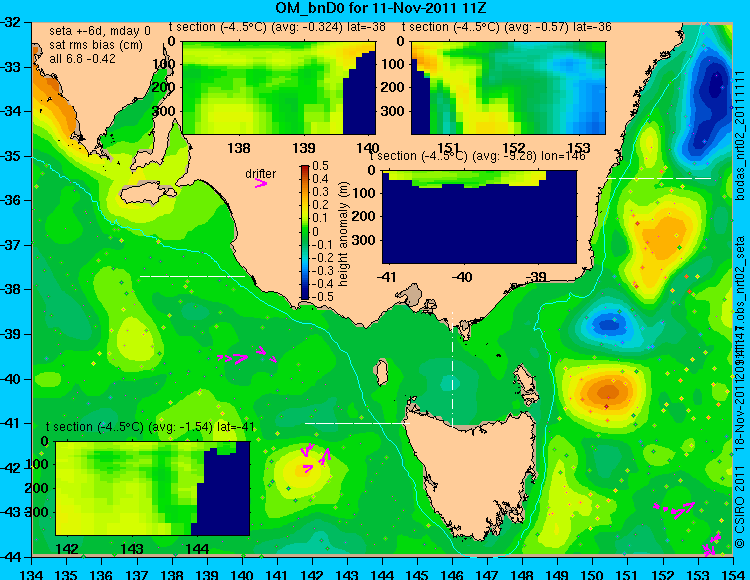Click the white dashed section line at latitude -38
The width and height of the screenshot is (750, 580).
point(192,276)
